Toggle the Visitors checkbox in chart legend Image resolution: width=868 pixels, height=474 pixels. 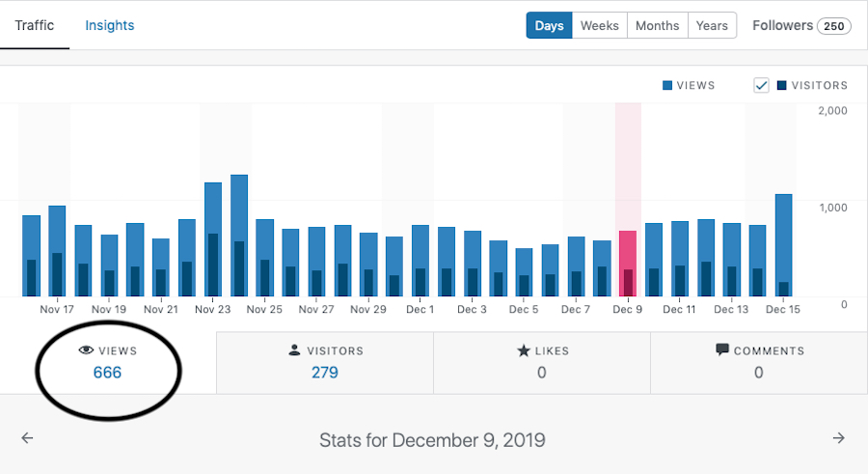[x=762, y=85]
